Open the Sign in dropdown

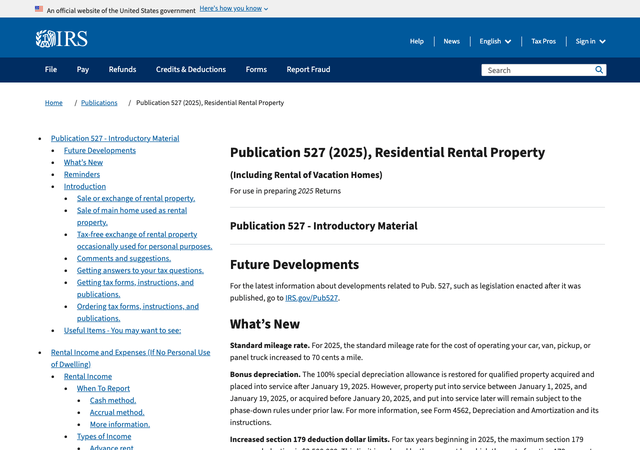(590, 41)
